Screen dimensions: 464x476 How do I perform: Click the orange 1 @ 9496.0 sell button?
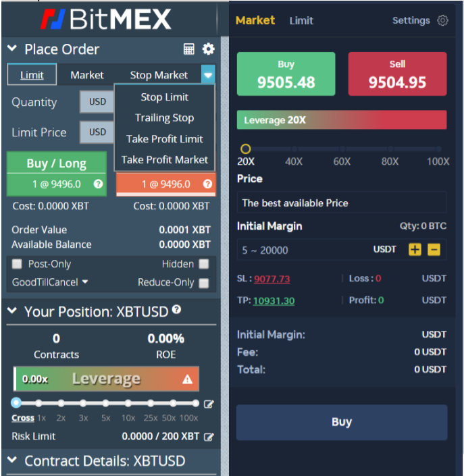point(166,184)
